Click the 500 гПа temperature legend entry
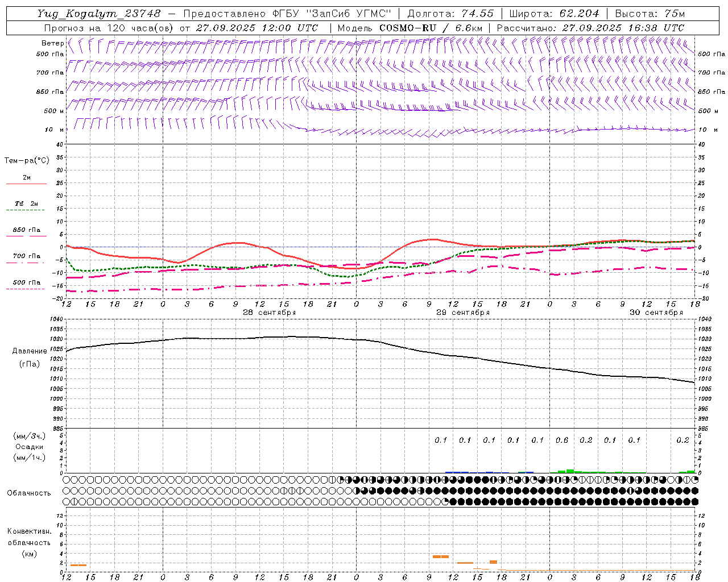Image resolution: width=728 pixels, height=582 pixels. [26, 282]
